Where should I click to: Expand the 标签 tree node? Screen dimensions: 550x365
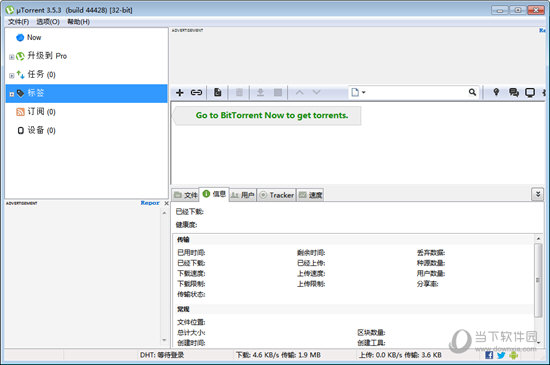click(x=12, y=94)
